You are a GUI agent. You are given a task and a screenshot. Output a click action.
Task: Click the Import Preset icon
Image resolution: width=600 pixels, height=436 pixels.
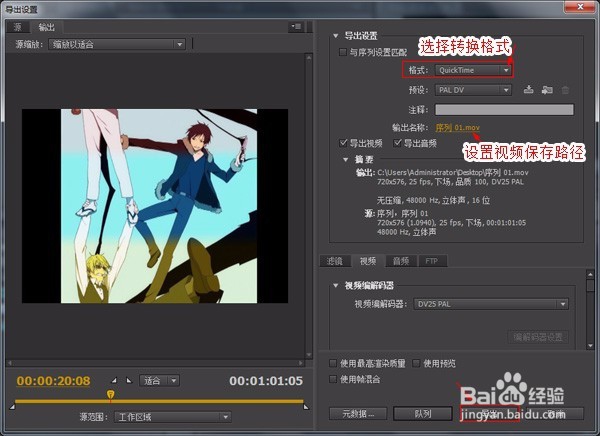[x=547, y=90]
